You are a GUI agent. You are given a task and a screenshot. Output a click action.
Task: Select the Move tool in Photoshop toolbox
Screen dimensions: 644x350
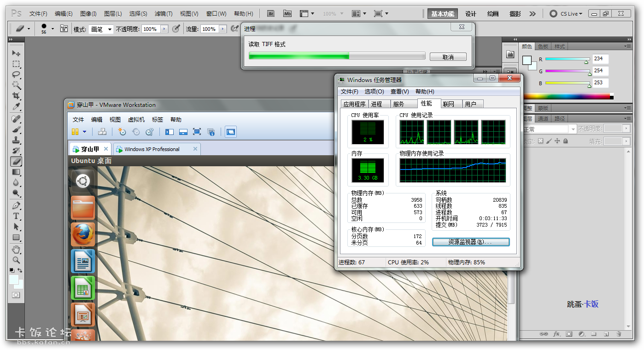pyautogui.click(x=16, y=53)
